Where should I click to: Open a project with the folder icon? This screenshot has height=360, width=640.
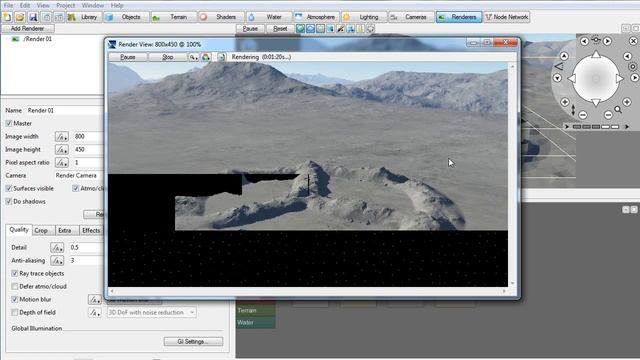[x=20, y=17]
